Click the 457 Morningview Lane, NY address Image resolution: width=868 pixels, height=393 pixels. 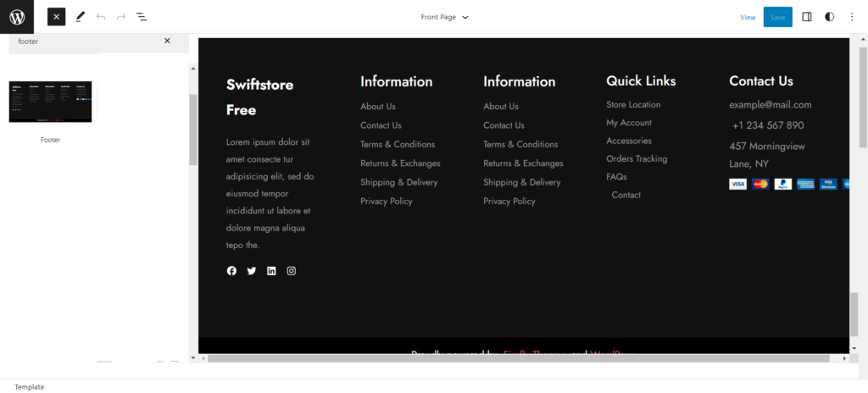[x=767, y=155]
